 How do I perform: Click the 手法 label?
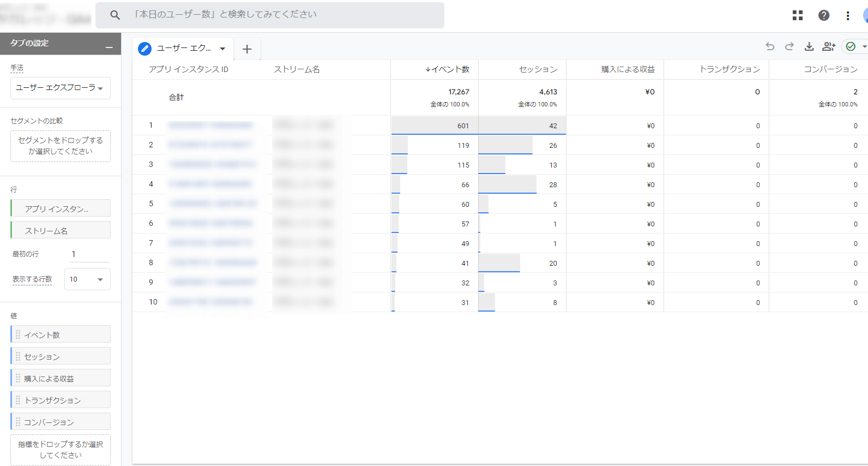(x=17, y=68)
